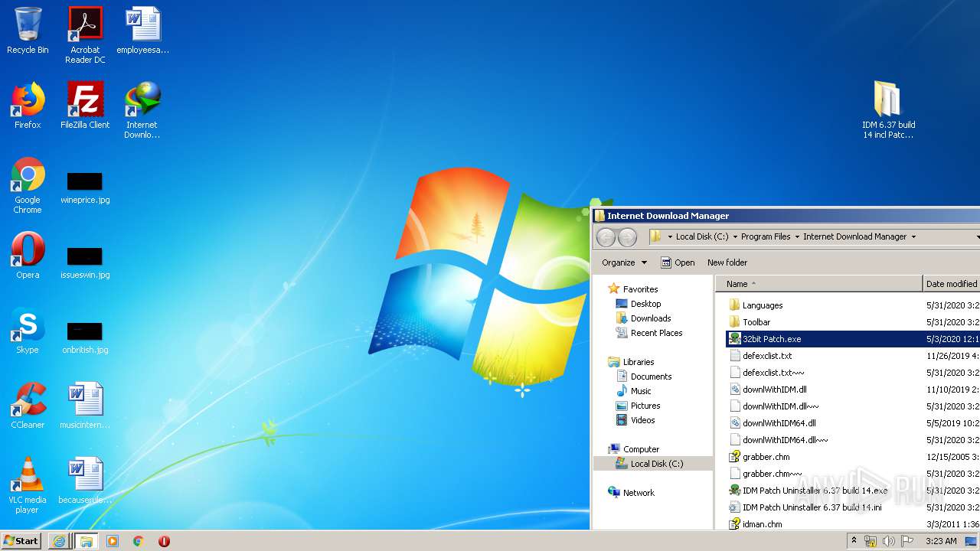Click the network icon in system tray
Viewport: 980px width, 551px height.
pyautogui.click(x=871, y=541)
